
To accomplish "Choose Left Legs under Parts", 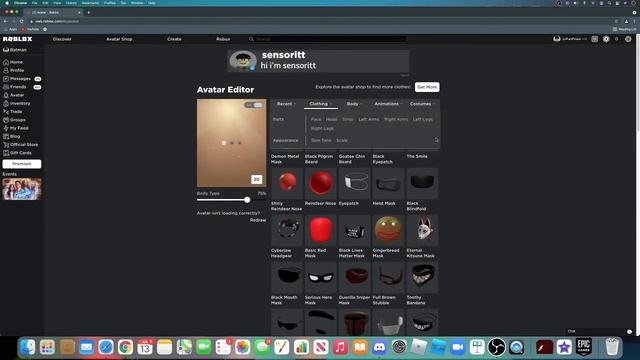I will (422, 120).
